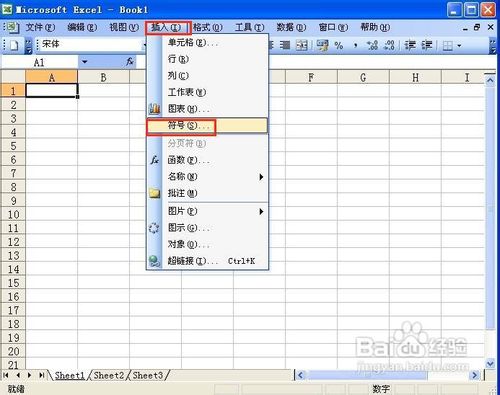Restore the workbook window in menu bar
The width and height of the screenshot is (500, 395).
pyautogui.click(x=477, y=27)
